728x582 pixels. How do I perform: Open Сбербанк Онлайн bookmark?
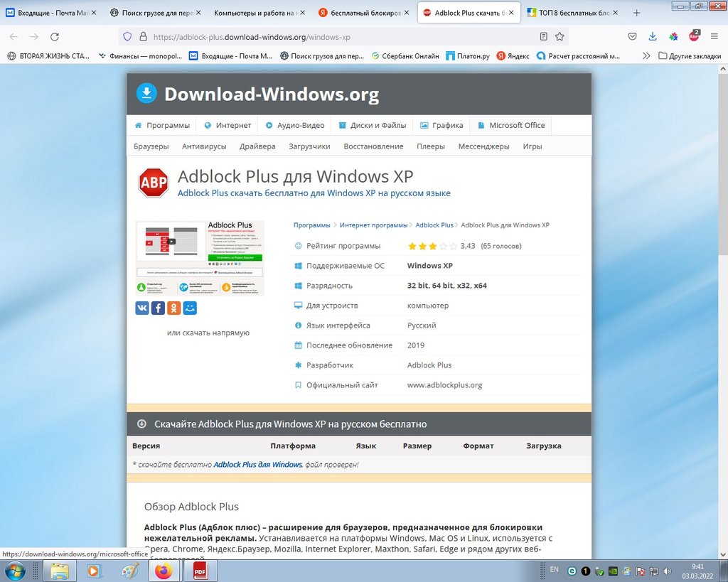click(405, 55)
